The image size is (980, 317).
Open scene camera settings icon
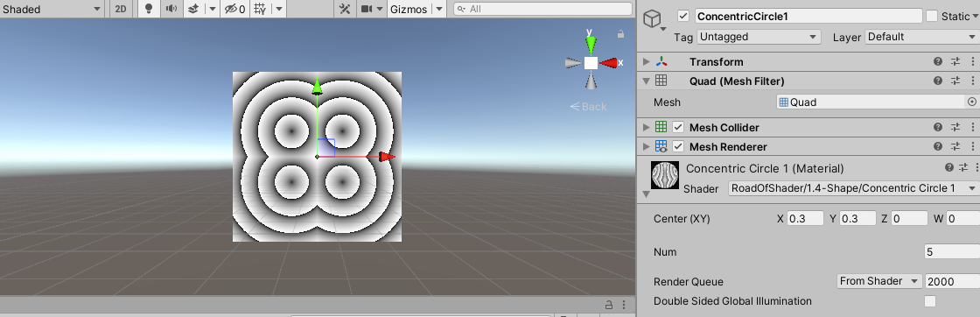coord(367,9)
